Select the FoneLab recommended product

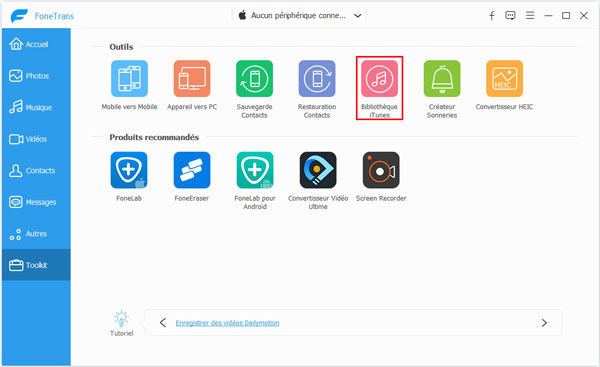click(129, 170)
